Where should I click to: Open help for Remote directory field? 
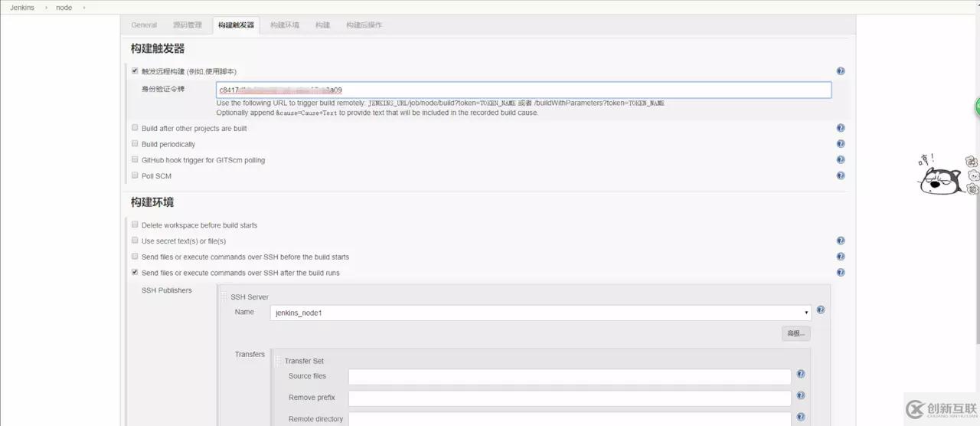click(801, 417)
